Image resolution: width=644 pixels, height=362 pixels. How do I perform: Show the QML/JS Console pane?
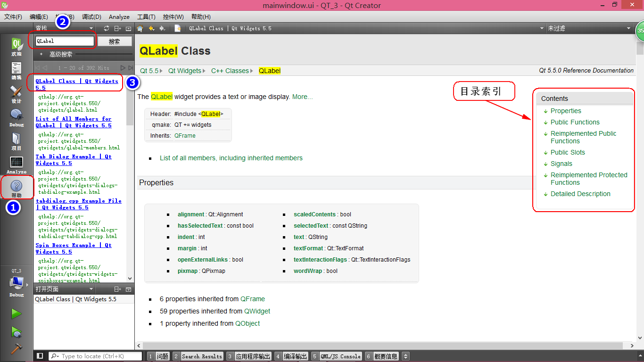(337, 356)
